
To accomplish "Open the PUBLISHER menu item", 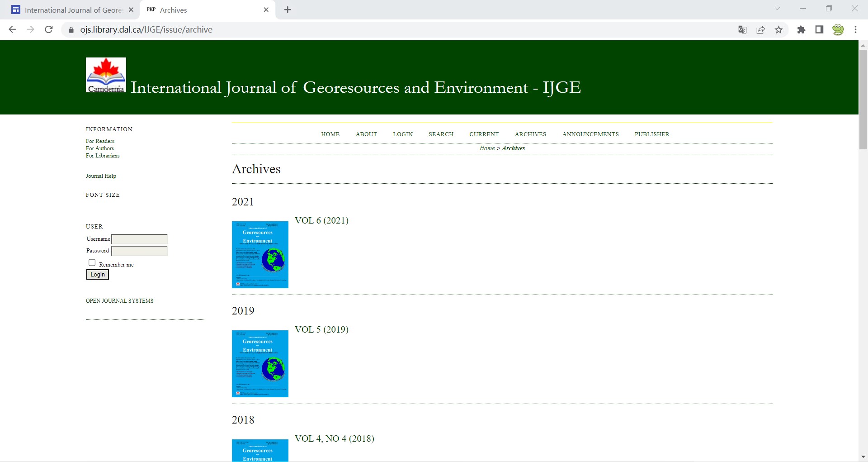I will point(652,134).
